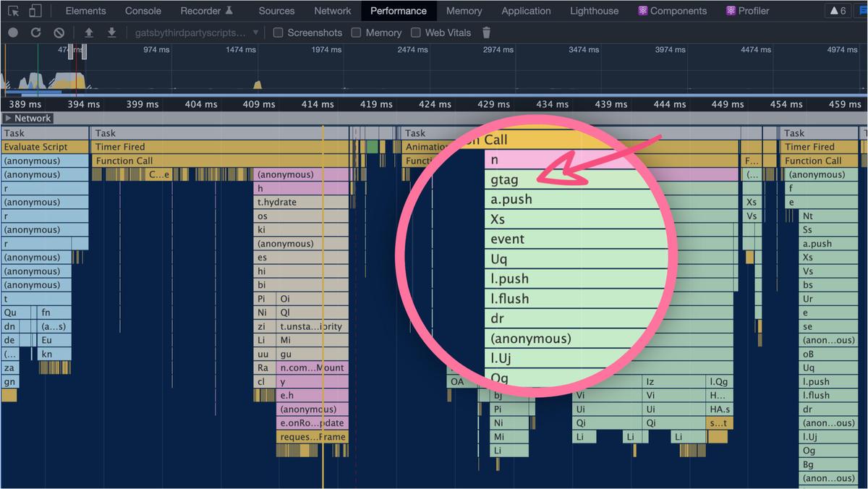Expand the Network track section
This screenshot has height=489, width=868.
[x=8, y=118]
